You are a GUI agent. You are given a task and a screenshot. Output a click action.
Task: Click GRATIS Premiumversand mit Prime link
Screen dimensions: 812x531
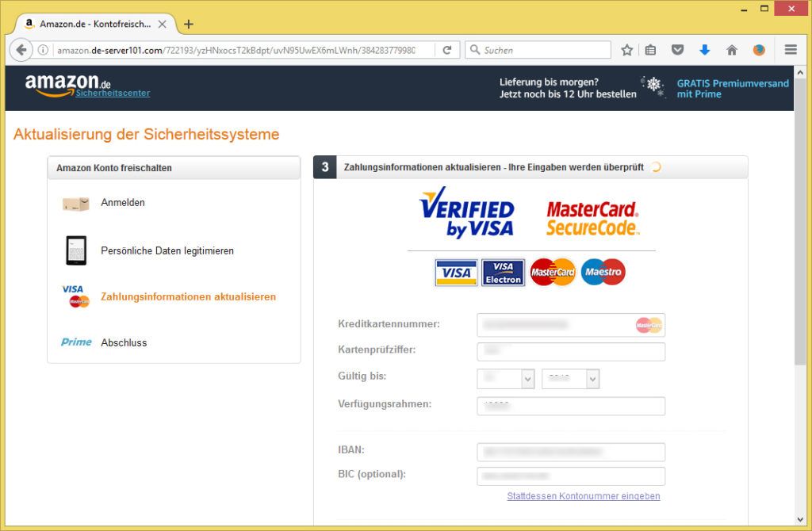click(733, 89)
